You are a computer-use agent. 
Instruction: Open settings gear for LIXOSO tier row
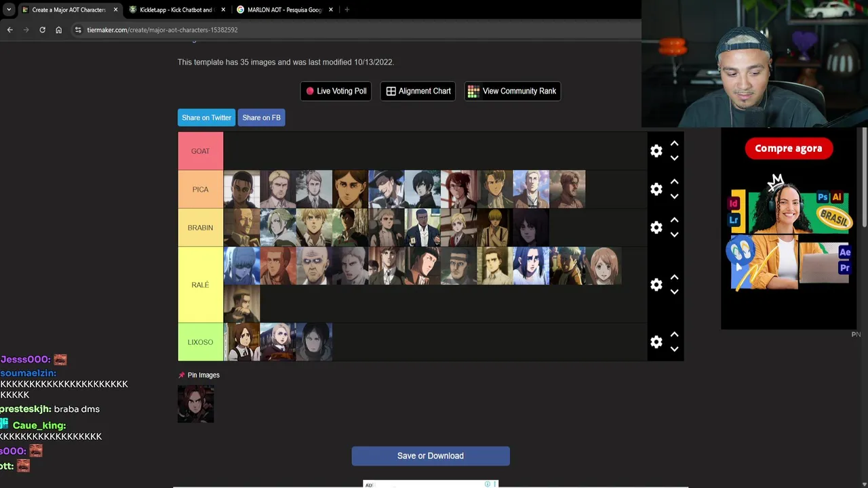pyautogui.click(x=656, y=342)
